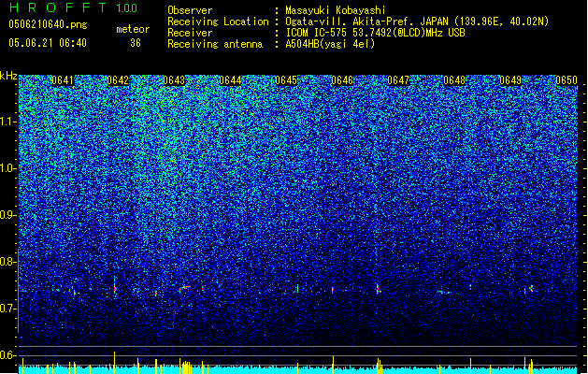Click the 0642 time marker

(118, 80)
